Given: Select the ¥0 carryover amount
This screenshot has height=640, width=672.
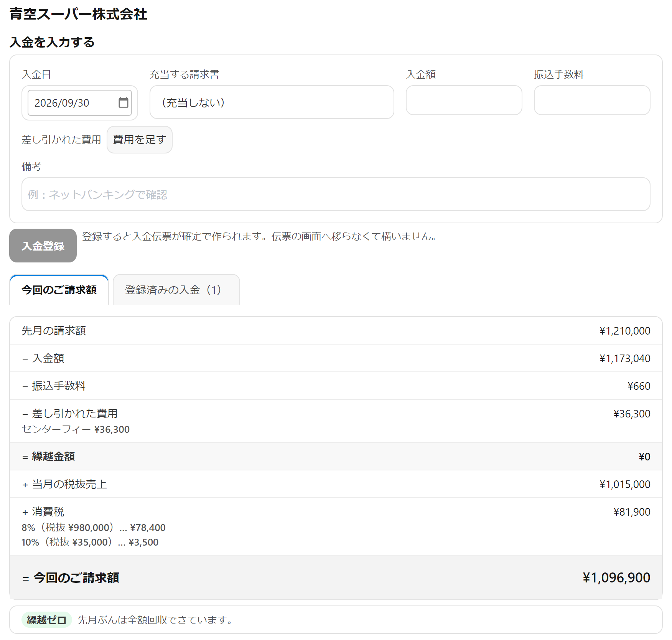Looking at the screenshot, I should (644, 457).
